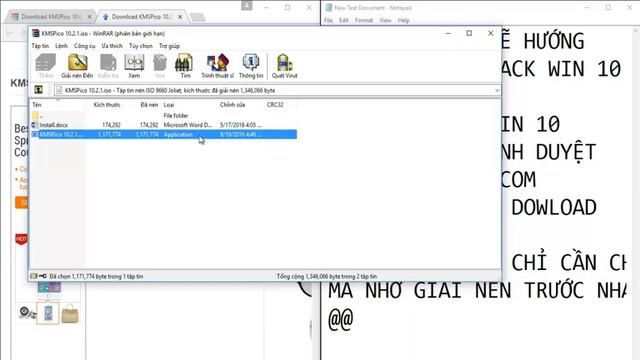
Task: Sort the list by the Đã nén column header
Action: (149, 105)
